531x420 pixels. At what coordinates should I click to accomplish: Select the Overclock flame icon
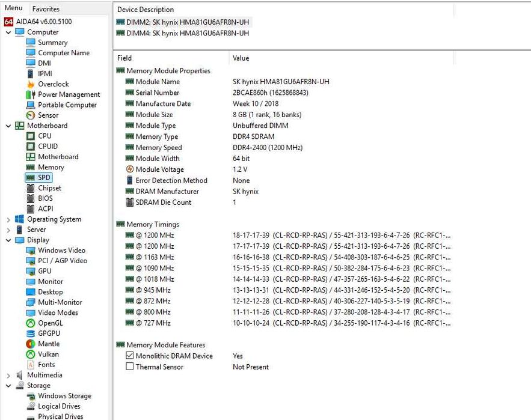(x=31, y=84)
